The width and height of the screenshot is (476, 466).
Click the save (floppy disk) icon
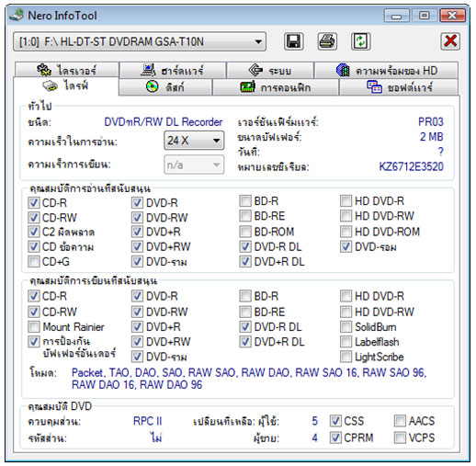tap(293, 41)
